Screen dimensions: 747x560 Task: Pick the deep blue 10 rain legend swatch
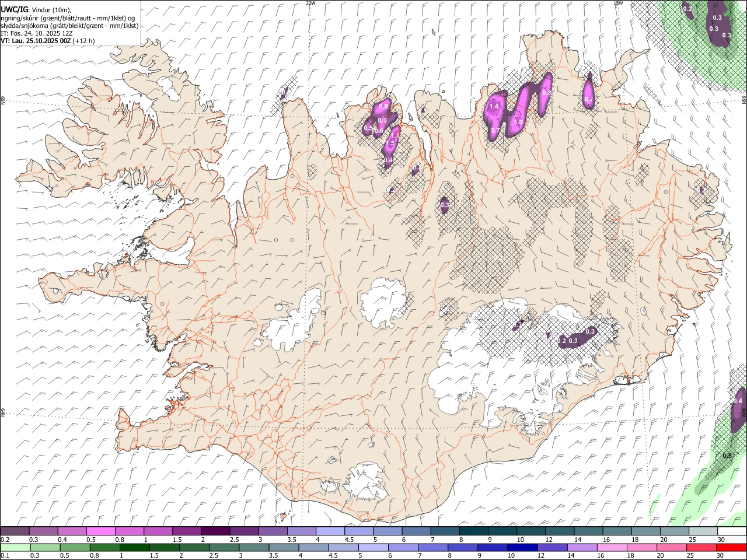(x=522, y=547)
